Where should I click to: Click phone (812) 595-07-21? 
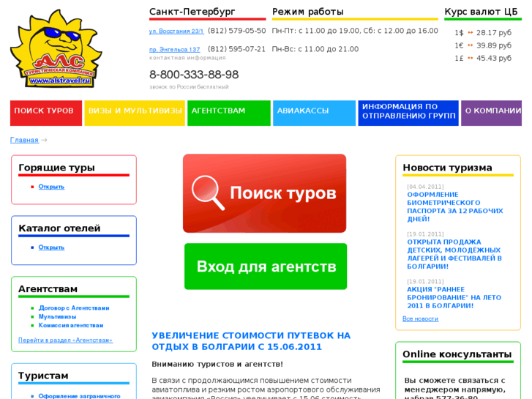click(x=237, y=49)
